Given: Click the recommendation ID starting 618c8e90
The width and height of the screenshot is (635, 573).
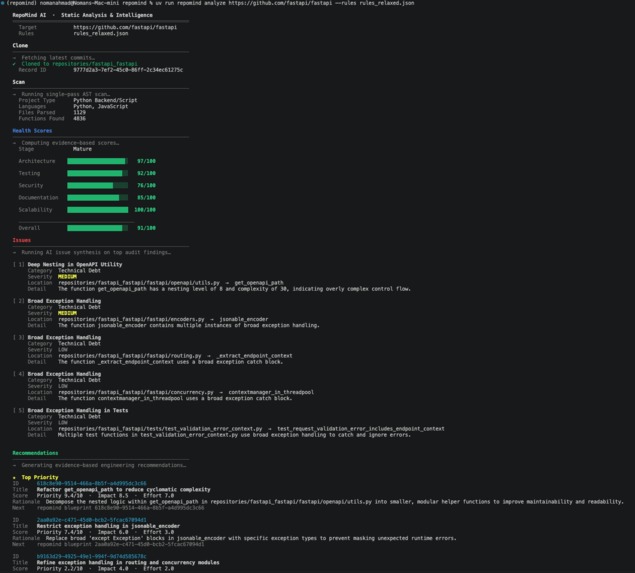Looking at the screenshot, I should 92,483.
